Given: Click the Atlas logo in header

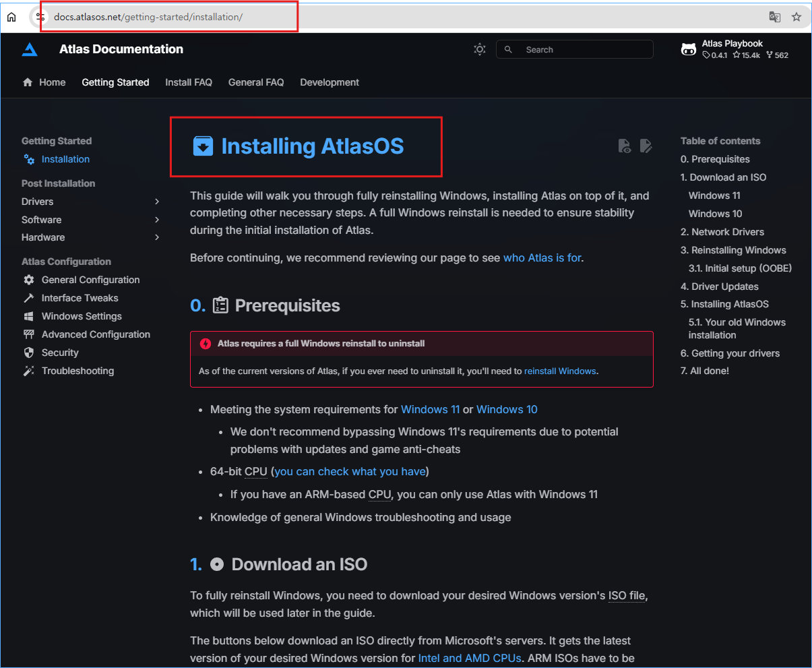Looking at the screenshot, I should pos(30,49).
